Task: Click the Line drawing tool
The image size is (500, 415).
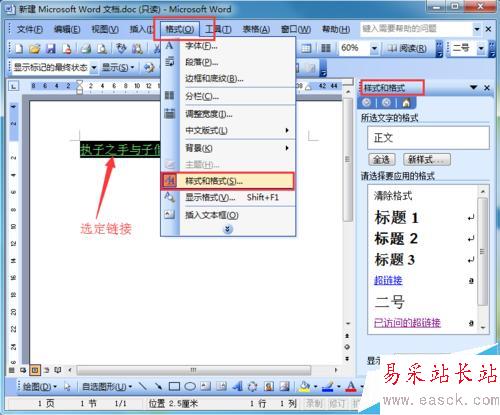Action: point(143,386)
